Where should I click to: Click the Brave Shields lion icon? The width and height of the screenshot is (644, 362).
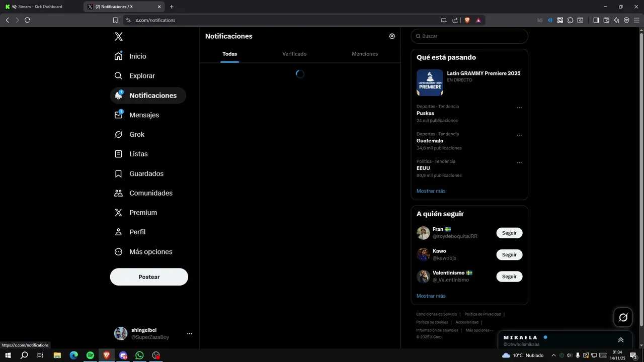click(x=467, y=20)
